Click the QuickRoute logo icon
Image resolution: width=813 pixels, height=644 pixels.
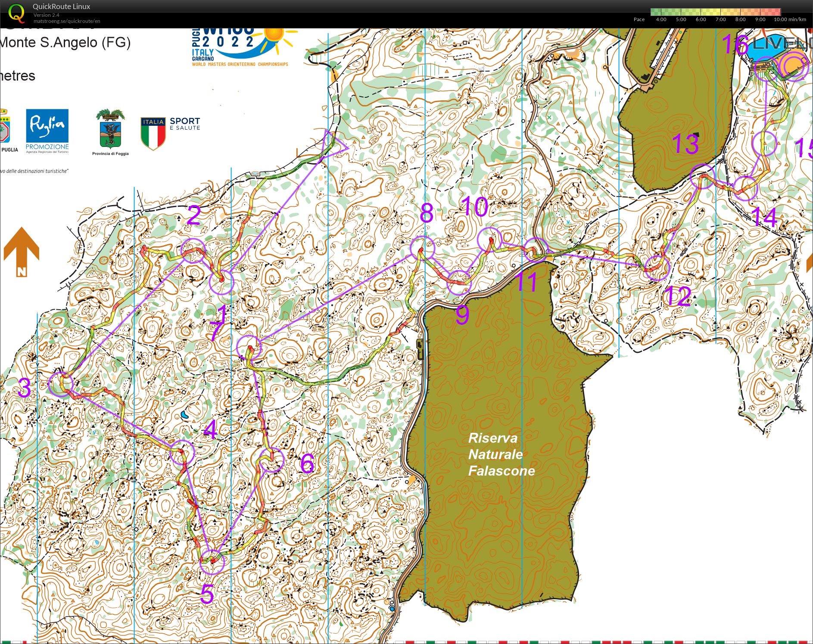(x=16, y=13)
